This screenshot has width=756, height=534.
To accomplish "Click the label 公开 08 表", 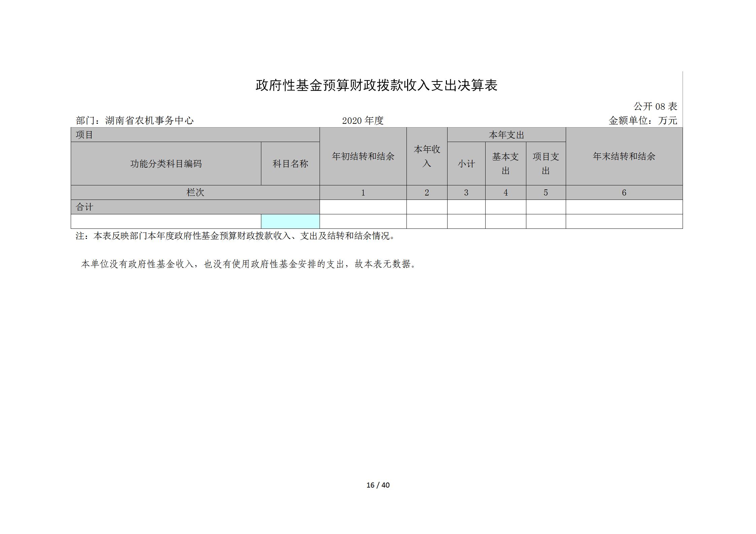I will pyautogui.click(x=655, y=106).
